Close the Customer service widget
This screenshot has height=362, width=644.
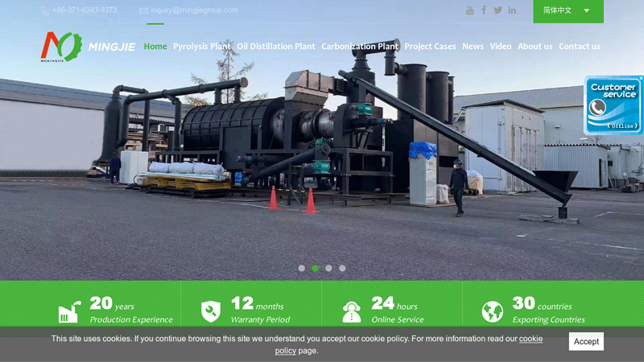(641, 78)
